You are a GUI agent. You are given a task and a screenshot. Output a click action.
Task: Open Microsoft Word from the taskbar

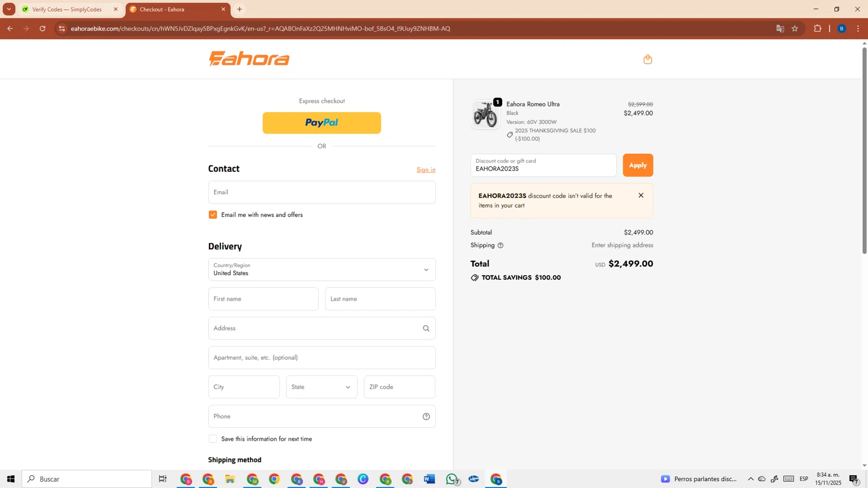pyautogui.click(x=429, y=479)
